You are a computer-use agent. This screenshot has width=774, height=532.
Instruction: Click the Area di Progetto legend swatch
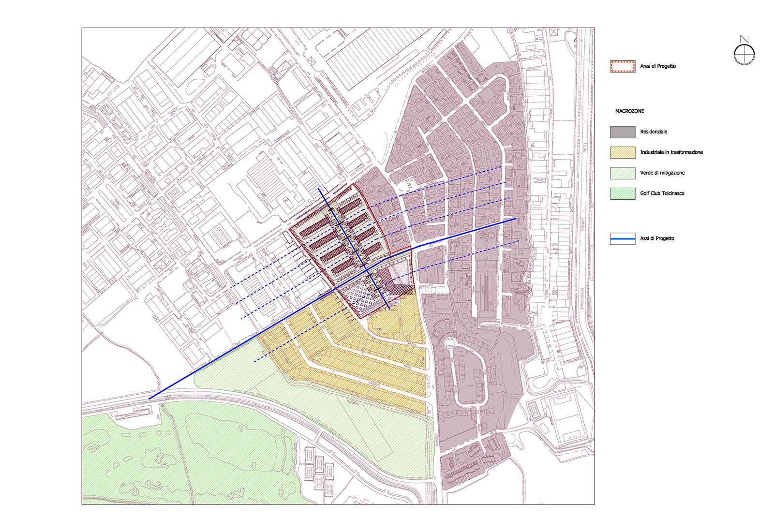coord(623,66)
